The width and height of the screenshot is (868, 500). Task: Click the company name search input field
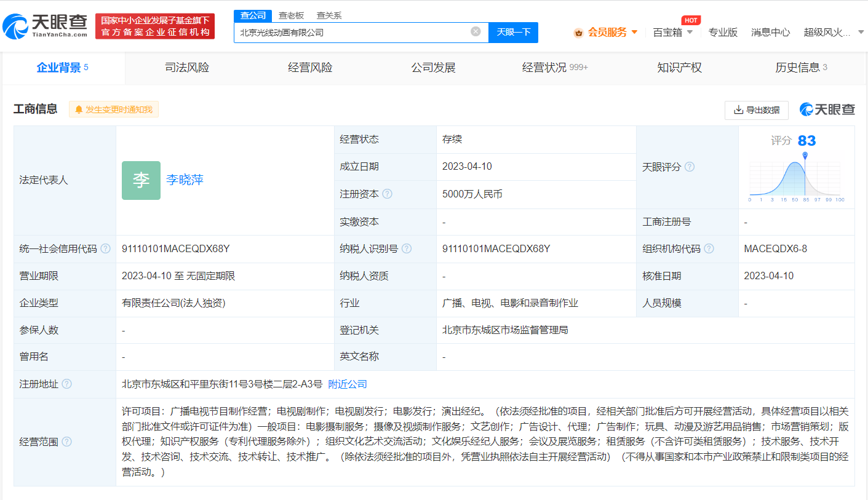point(354,32)
